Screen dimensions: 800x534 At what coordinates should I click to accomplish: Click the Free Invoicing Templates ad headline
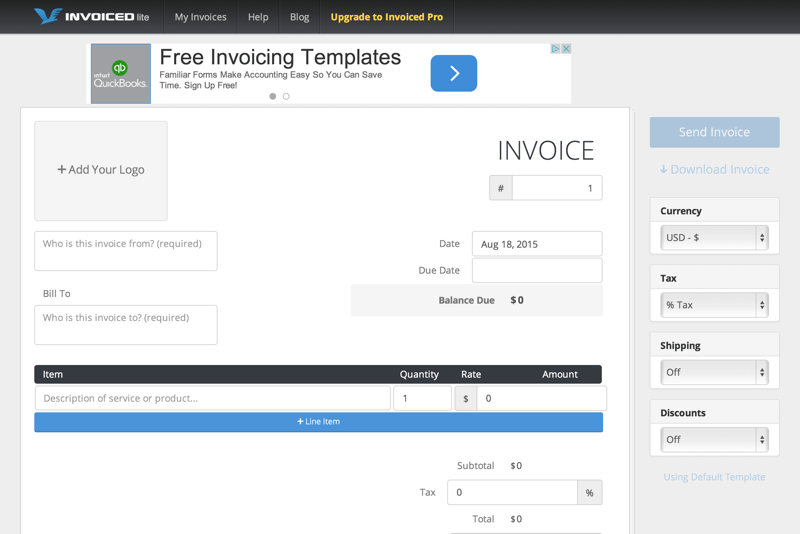[280, 57]
